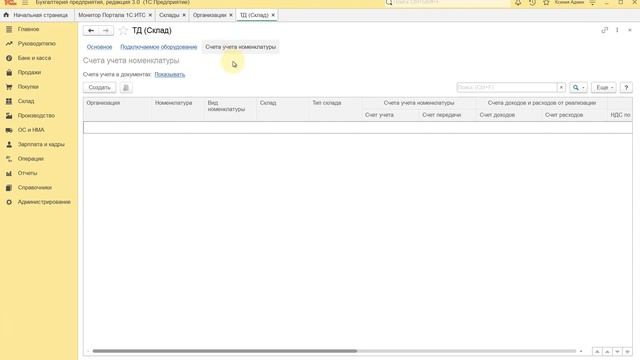This screenshot has width=640, height=360.
Task: Open the Администрирование section
Action: (x=44, y=202)
